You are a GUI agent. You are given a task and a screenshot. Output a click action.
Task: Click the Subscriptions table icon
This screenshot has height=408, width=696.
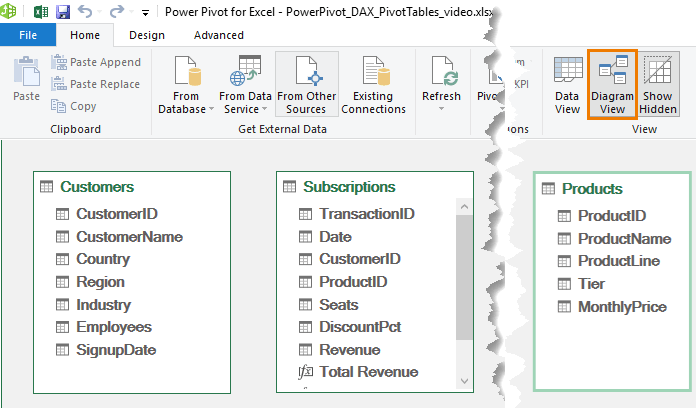click(289, 187)
